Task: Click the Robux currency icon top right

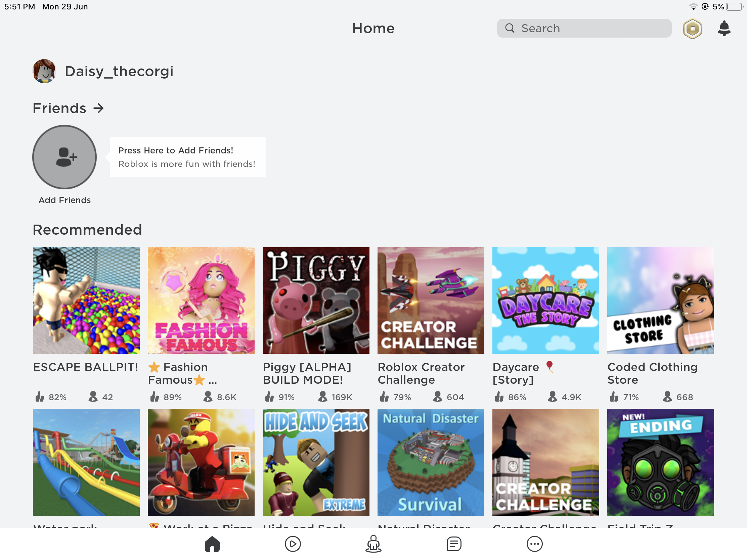Action: (x=693, y=28)
